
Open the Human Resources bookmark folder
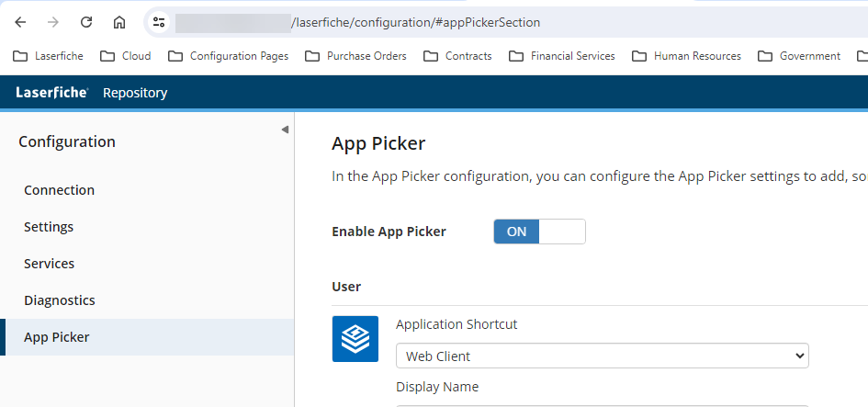coord(686,56)
